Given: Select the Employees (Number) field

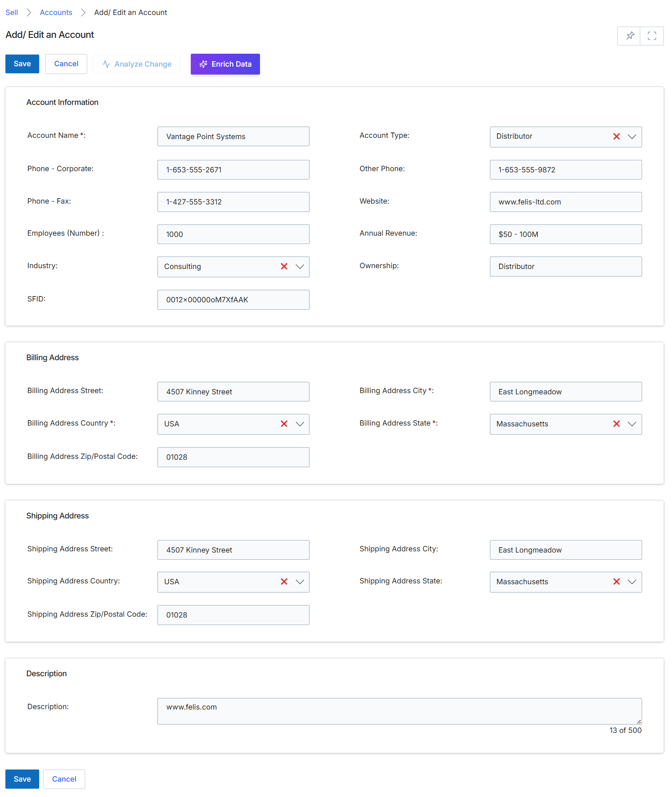Looking at the screenshot, I should tap(233, 234).
